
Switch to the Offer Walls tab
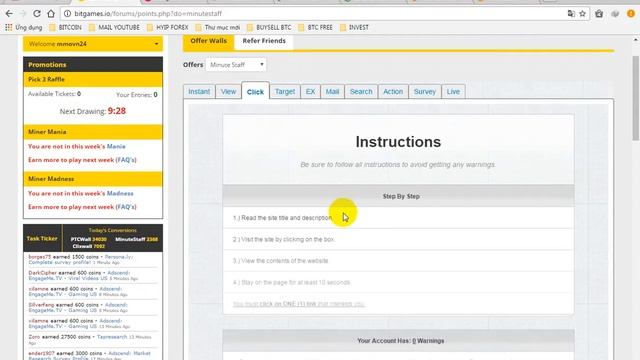209,41
